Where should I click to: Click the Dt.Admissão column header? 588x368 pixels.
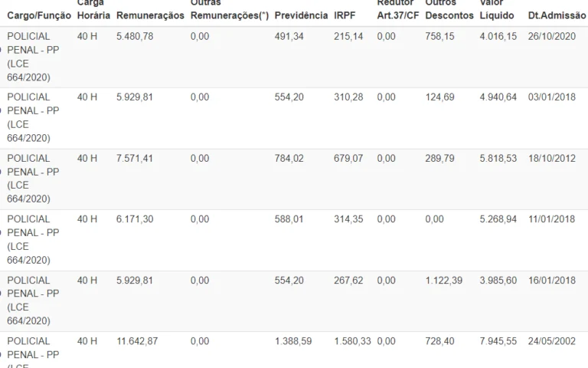[556, 15]
